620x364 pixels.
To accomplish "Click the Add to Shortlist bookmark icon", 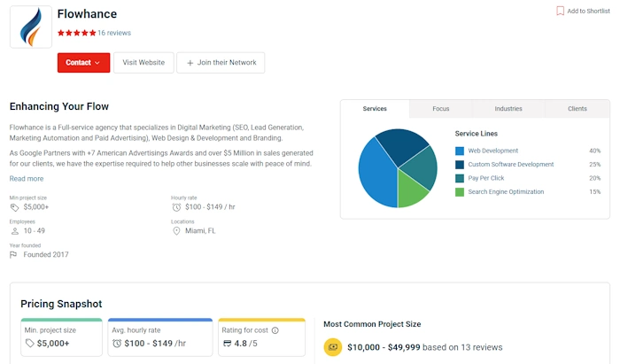I will tap(560, 11).
